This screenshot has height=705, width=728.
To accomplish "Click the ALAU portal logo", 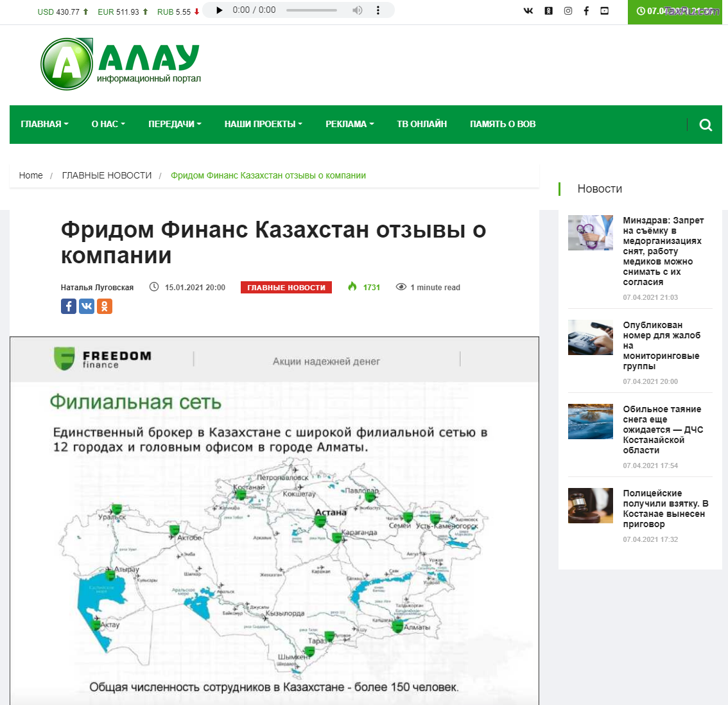I will (121, 63).
